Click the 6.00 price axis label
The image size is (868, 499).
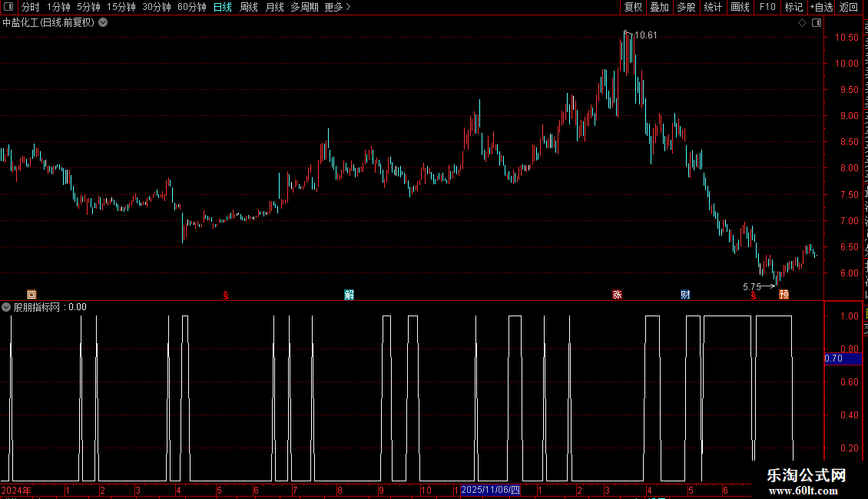coord(850,273)
